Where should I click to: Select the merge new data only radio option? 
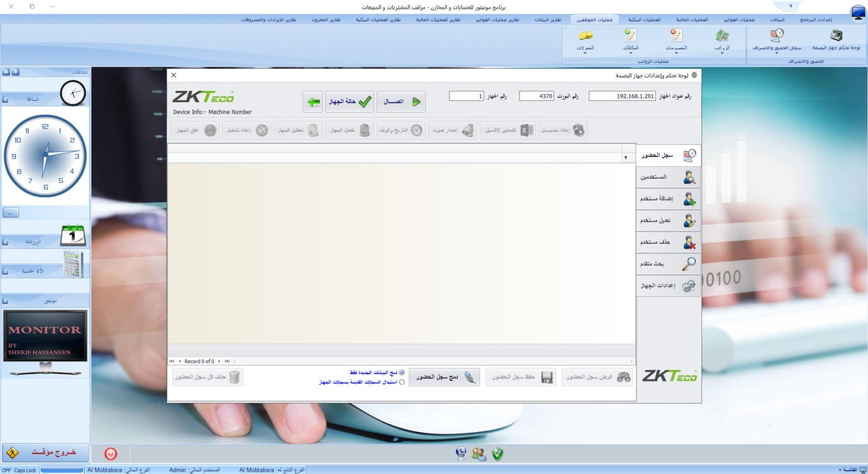pos(401,372)
